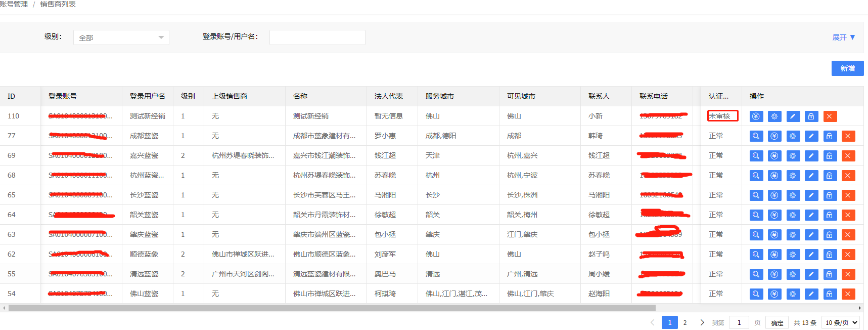Click the magnifier view icon for 成都蓝瓷
This screenshot has width=868, height=330.
click(756, 136)
